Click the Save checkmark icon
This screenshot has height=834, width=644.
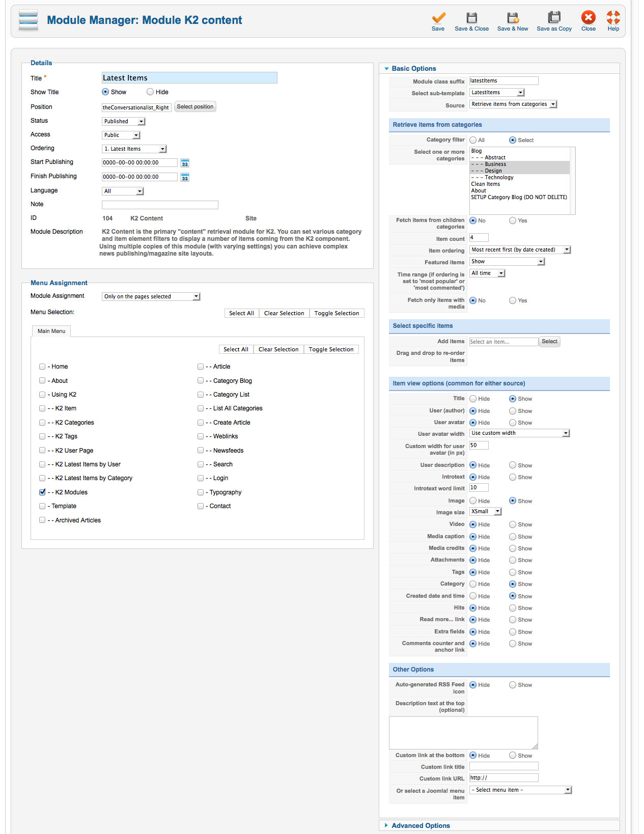tap(438, 18)
